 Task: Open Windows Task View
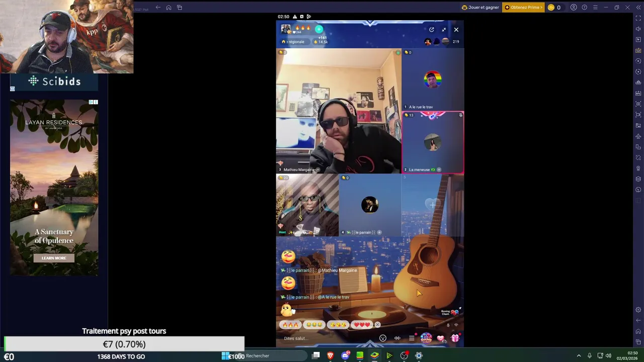tap(316, 356)
